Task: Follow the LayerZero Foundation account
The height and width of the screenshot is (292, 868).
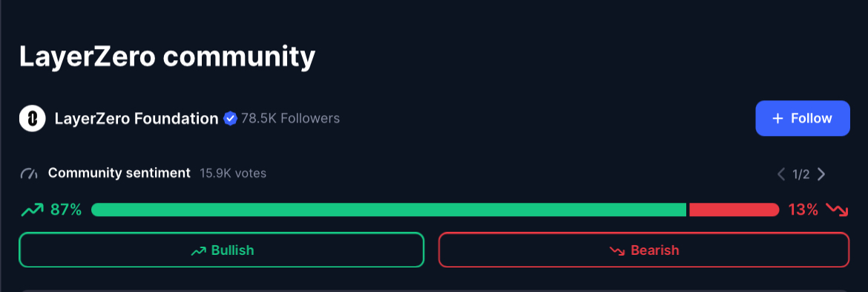Action: tap(803, 118)
